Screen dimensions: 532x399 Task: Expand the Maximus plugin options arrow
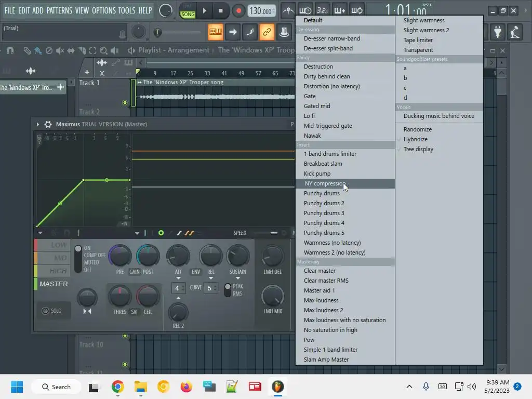click(x=37, y=124)
